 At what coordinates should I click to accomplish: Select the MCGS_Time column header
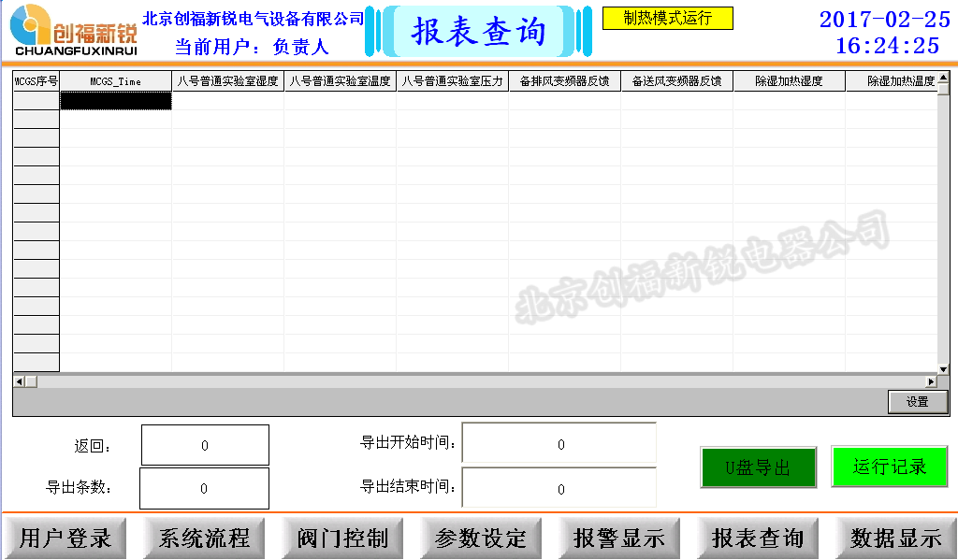(115, 81)
